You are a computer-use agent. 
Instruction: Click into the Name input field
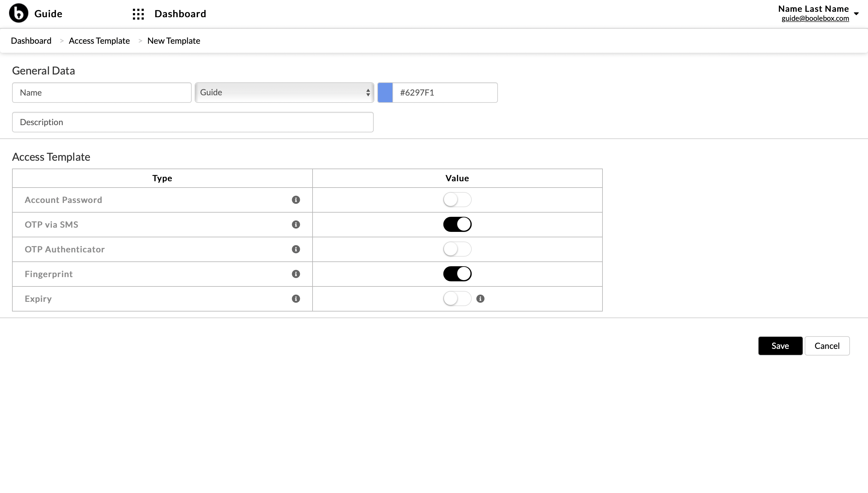pyautogui.click(x=102, y=93)
